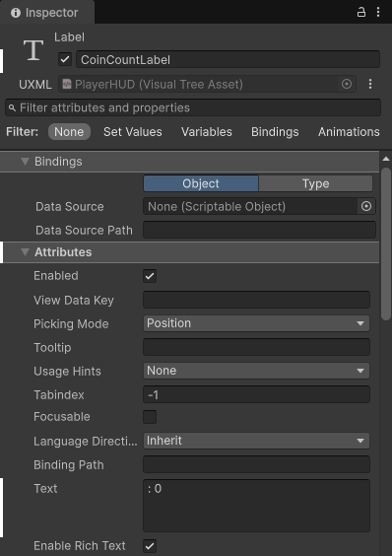The height and width of the screenshot is (556, 392).
Task: Select the Set Values filter
Action: pyautogui.click(x=133, y=132)
